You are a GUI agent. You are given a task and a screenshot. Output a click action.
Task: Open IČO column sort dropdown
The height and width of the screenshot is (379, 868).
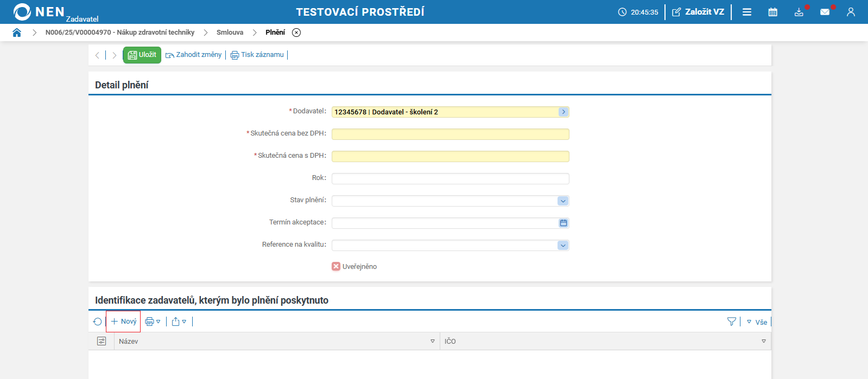pos(764,341)
